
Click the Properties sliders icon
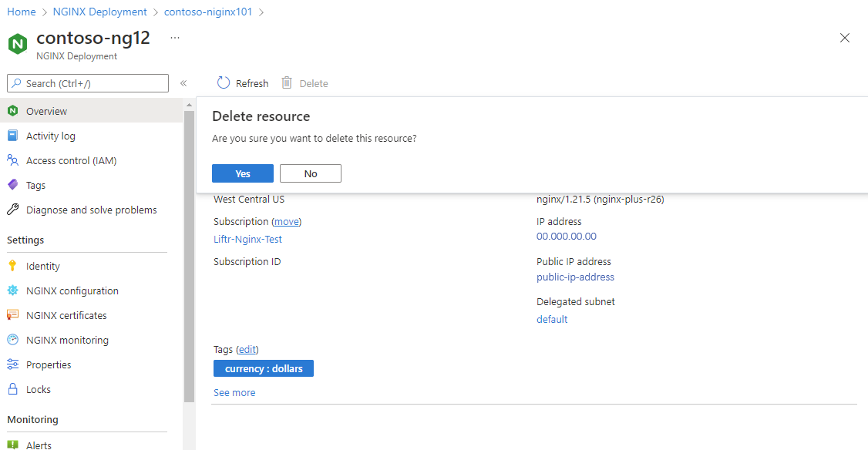pyautogui.click(x=13, y=364)
